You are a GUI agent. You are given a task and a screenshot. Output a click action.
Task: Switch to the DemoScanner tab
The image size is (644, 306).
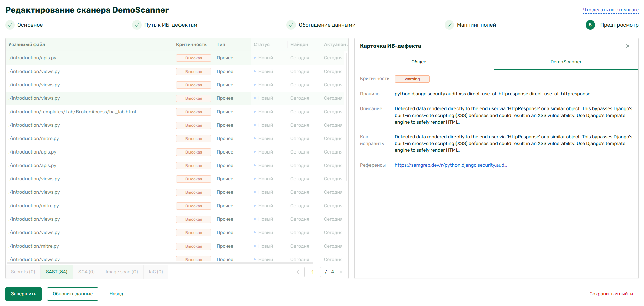pos(566,62)
